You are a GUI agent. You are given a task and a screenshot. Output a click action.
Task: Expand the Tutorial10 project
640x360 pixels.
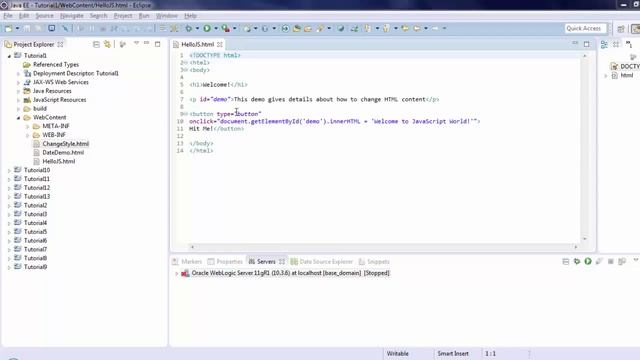coord(9,171)
